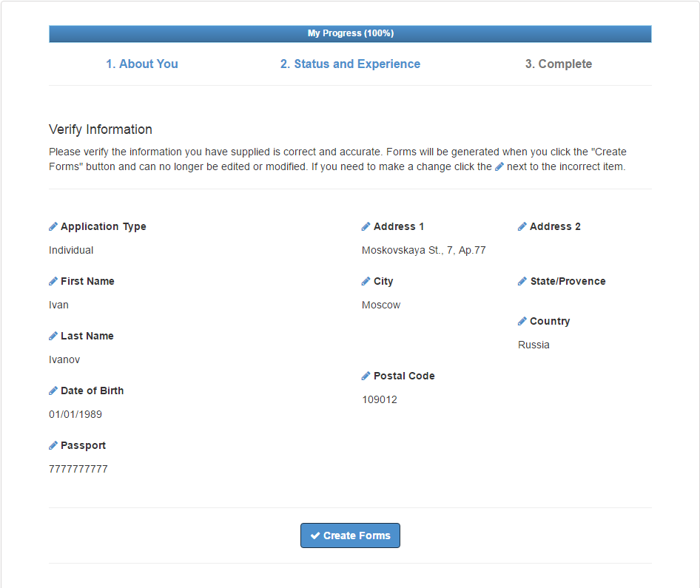Edit Last Name using pencil icon
This screenshot has height=588, width=700.
53,336
